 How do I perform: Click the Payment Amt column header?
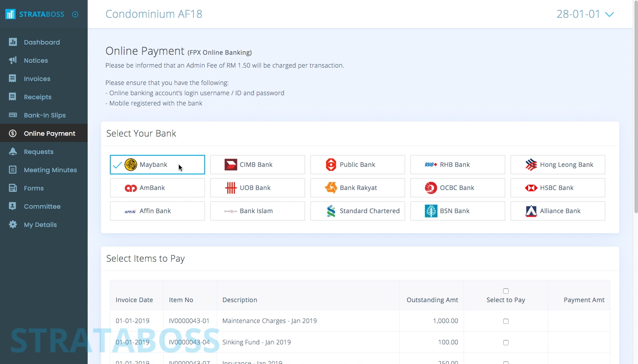pyautogui.click(x=584, y=300)
